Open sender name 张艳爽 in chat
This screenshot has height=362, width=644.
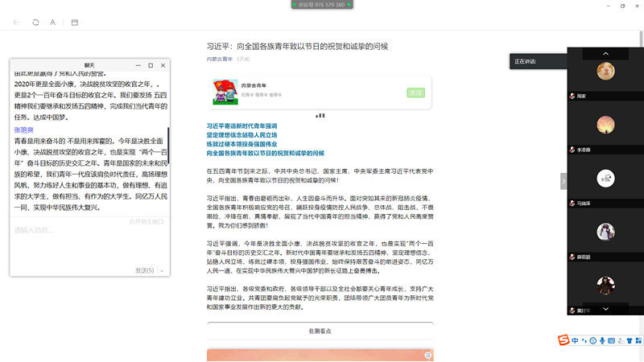(x=24, y=130)
